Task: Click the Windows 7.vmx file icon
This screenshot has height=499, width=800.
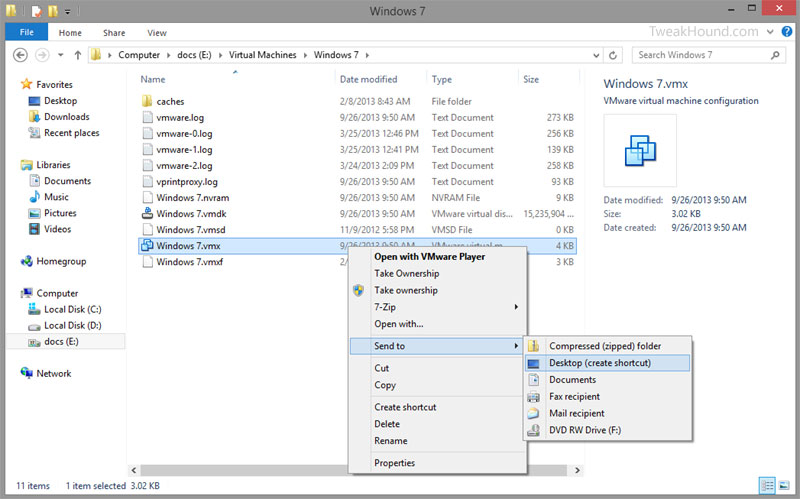Action: 147,245
